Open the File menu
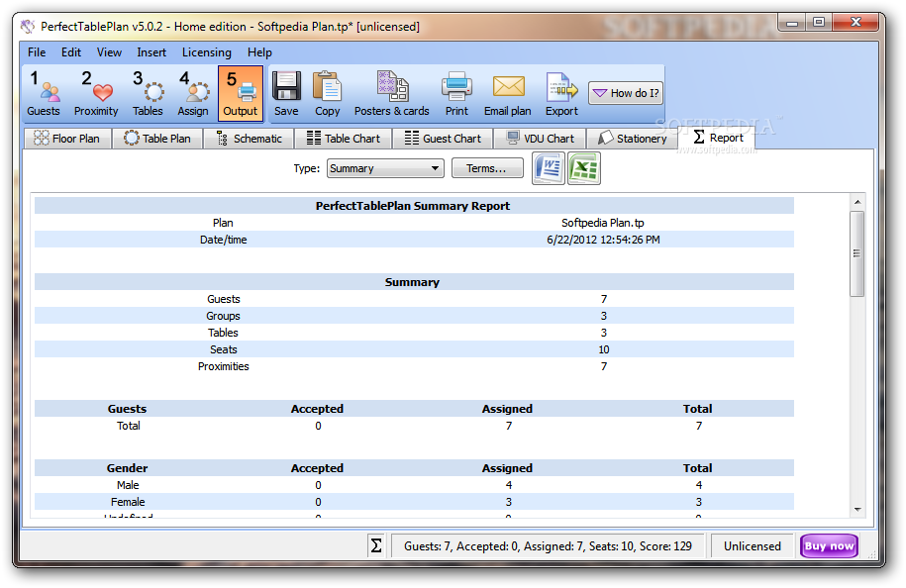 tap(37, 52)
